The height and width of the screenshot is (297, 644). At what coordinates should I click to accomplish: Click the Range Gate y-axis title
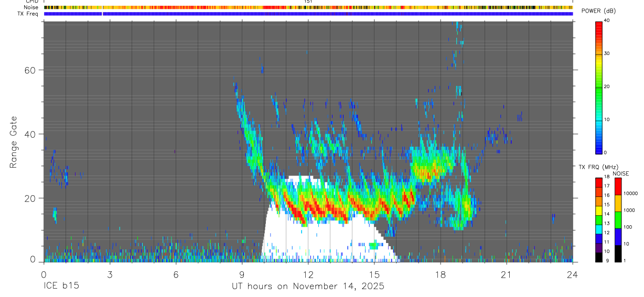click(14, 142)
